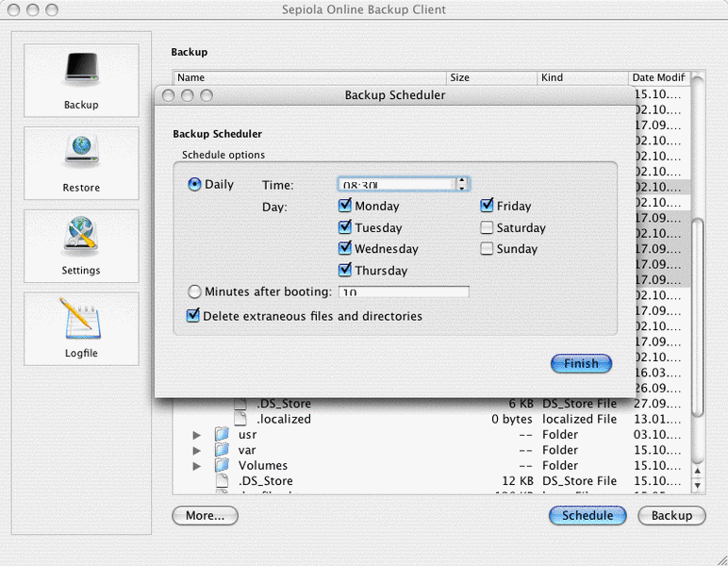Close the Backup Scheduler dialog window
This screenshot has width=728, height=566.
(169, 95)
